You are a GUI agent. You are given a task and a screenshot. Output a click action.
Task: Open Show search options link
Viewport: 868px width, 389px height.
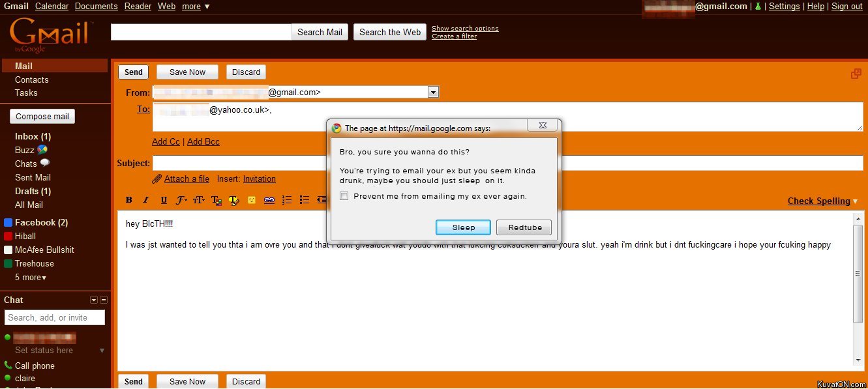click(465, 28)
